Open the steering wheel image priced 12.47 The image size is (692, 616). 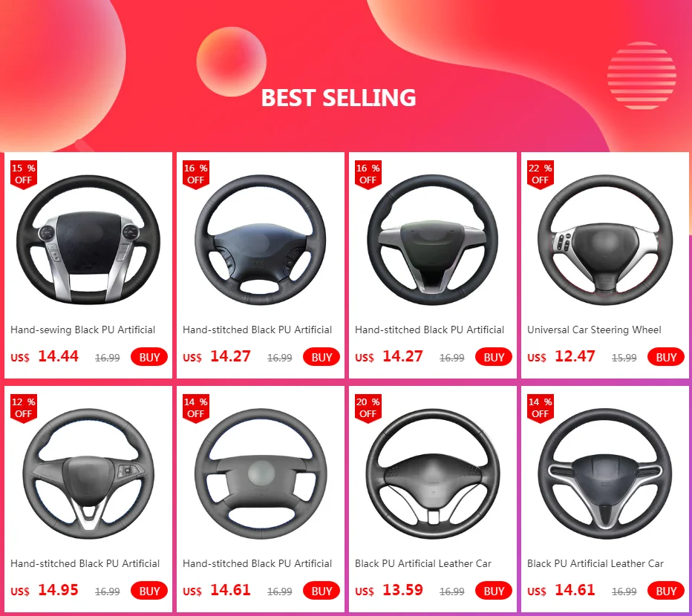pos(605,240)
